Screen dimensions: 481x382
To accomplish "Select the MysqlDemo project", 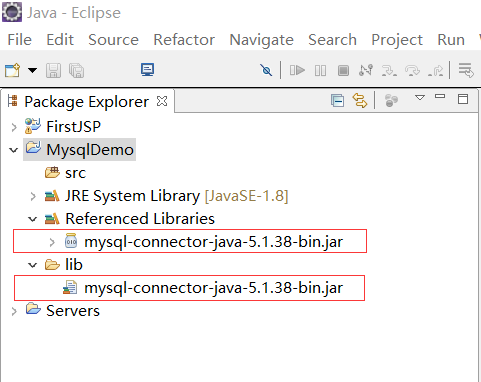I will point(90,150).
